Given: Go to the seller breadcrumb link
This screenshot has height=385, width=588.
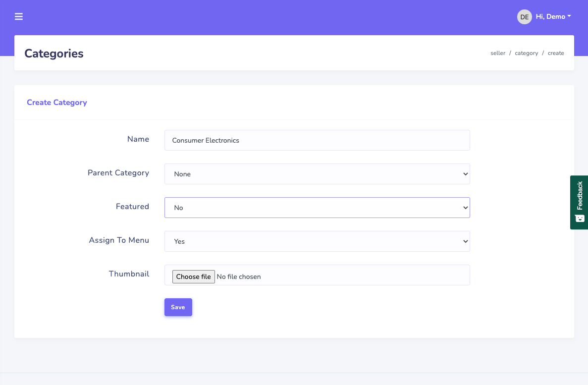Looking at the screenshot, I should (498, 54).
